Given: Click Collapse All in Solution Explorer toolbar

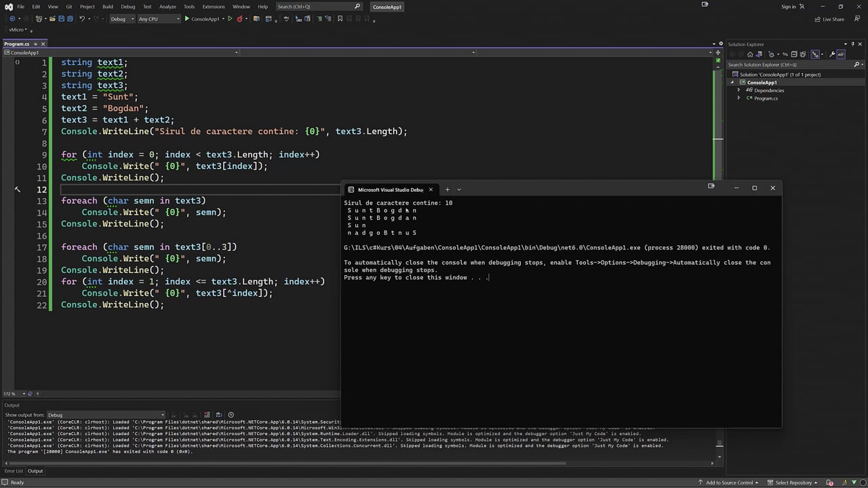Looking at the screenshot, I should coord(794,54).
